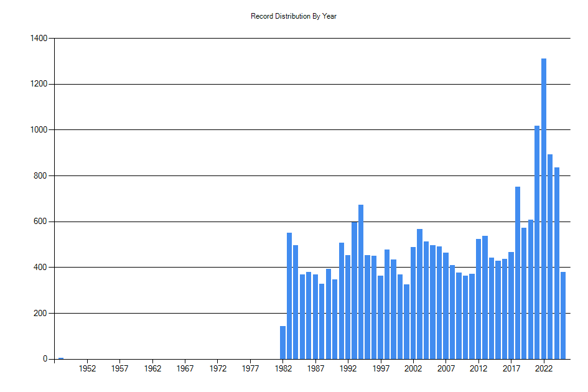
Task: Select the final bar for 2025
Action: click(x=563, y=315)
